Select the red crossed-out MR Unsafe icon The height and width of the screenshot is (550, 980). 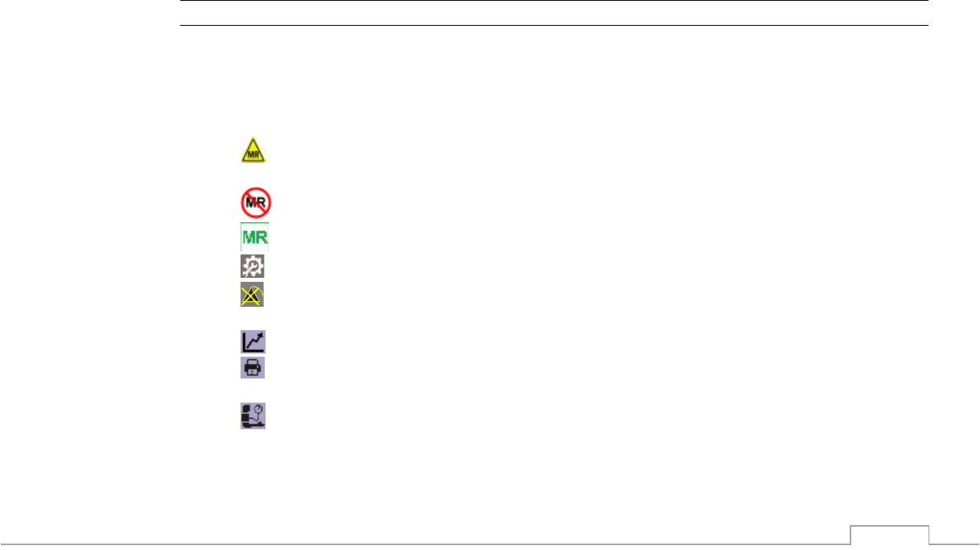(254, 201)
